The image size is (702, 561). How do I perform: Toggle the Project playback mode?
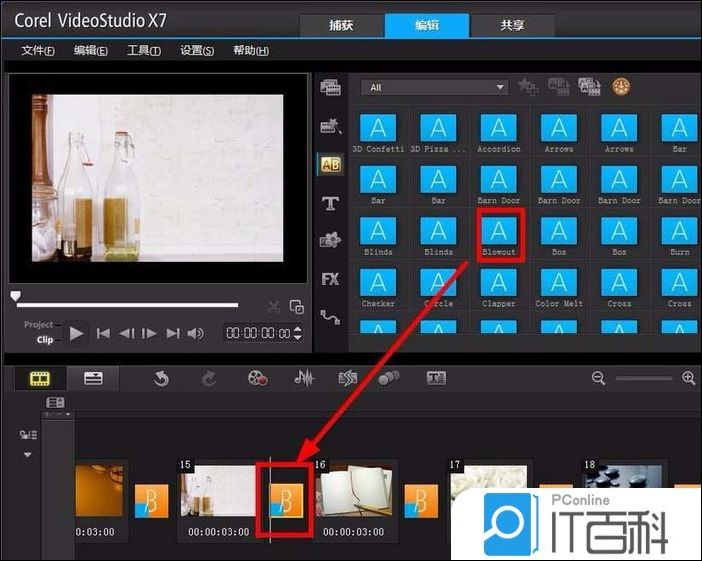coord(39,325)
